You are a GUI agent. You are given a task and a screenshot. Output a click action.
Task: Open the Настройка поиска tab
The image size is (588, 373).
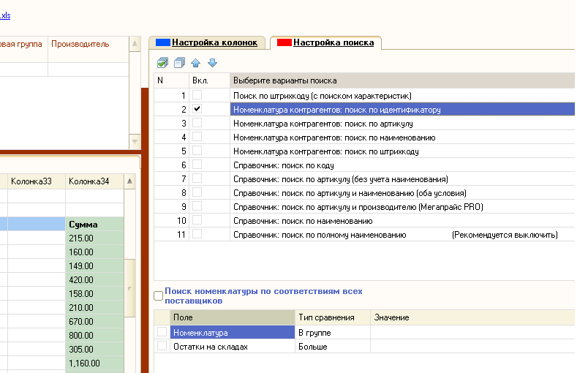[333, 42]
